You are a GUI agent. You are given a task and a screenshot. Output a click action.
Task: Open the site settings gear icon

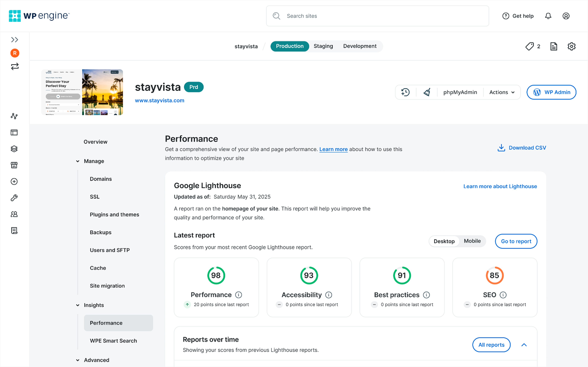tap(571, 46)
